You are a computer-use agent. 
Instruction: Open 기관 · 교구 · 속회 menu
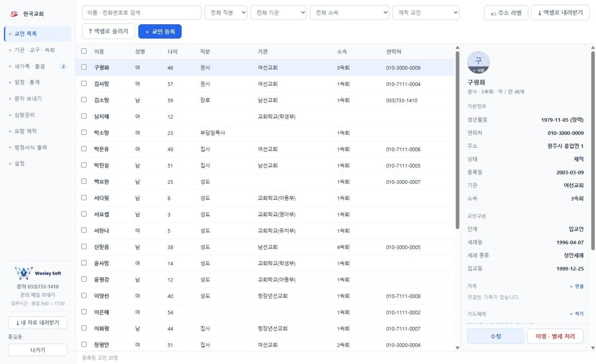38,50
